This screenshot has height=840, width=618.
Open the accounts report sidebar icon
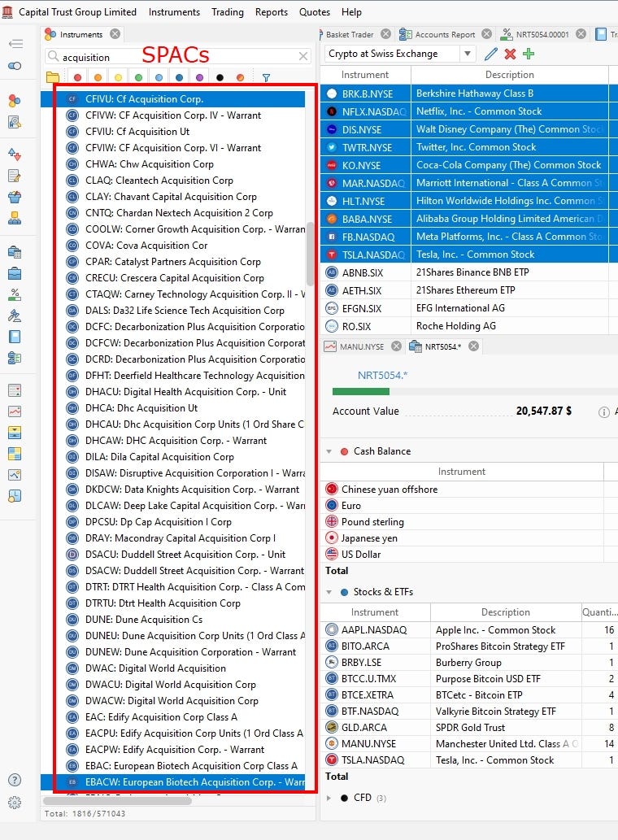click(x=15, y=358)
